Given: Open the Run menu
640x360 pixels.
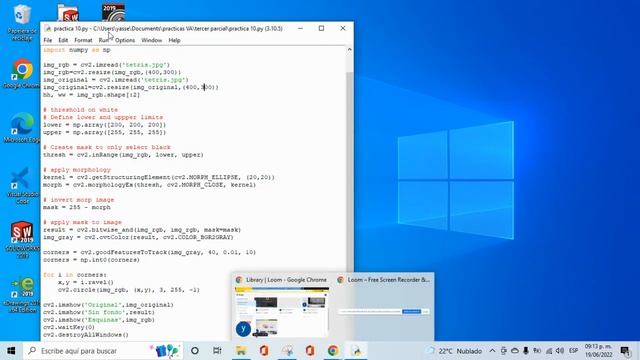Looking at the screenshot, I should [103, 40].
